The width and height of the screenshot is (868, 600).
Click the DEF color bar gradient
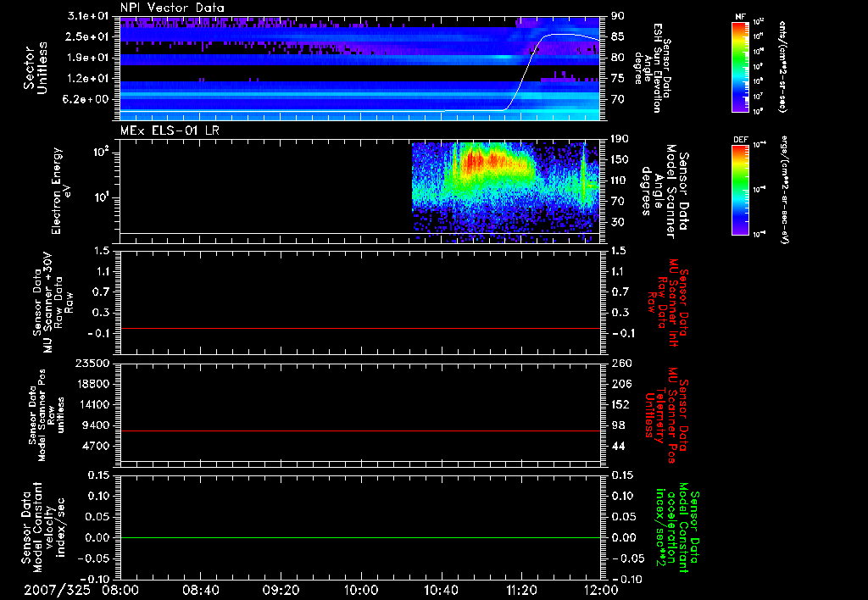point(741,190)
